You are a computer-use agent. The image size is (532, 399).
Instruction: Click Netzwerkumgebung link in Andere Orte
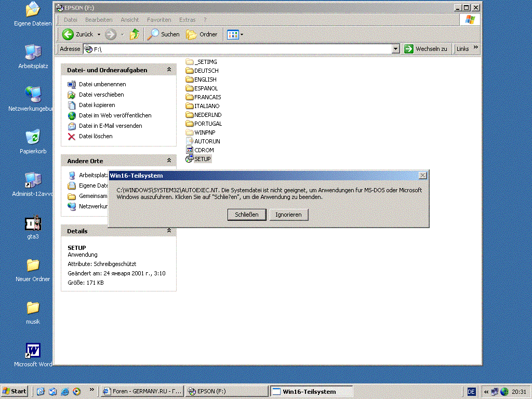94,206
